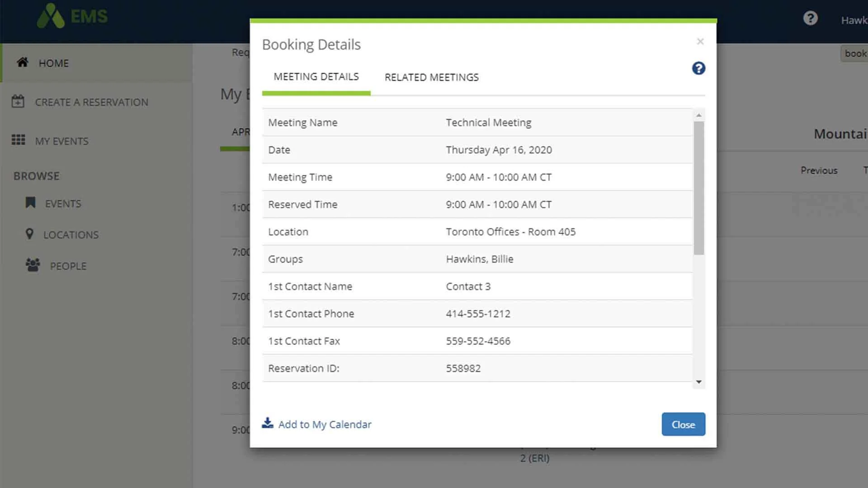Screen dimensions: 868x488
Task: Select the Home icon in the sidebar
Action: 22,63
